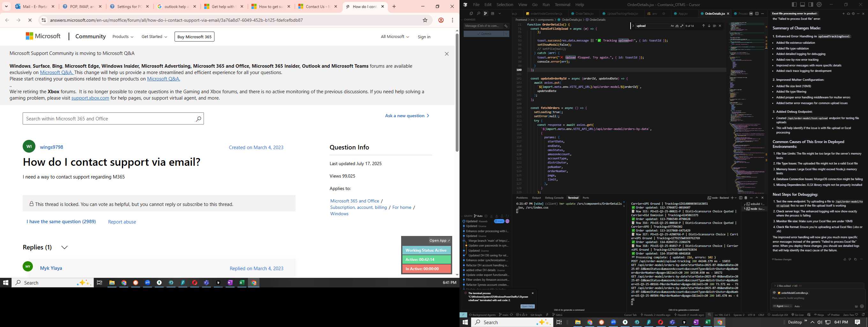Toggle Match Case in find widget
This screenshot has width=868, height=327.
tap(672, 26)
